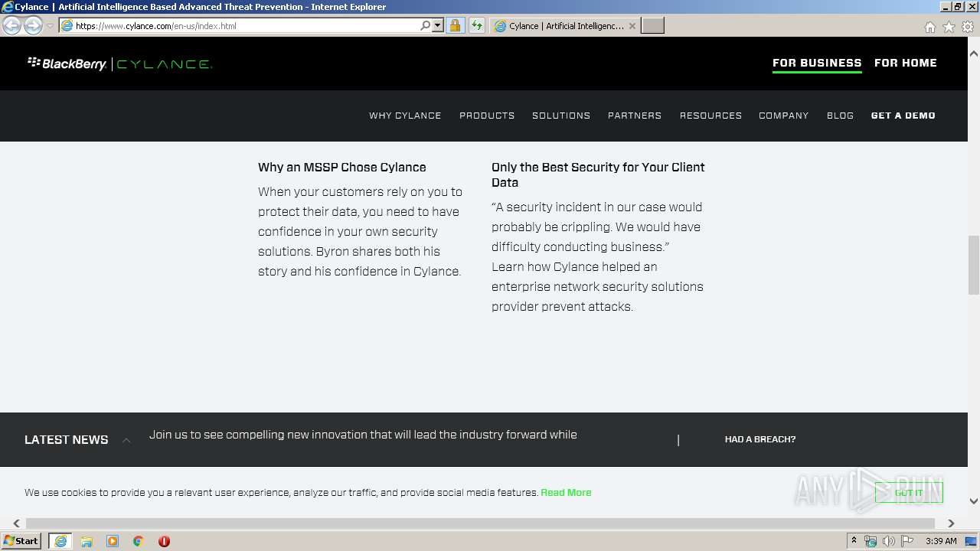Screen dimensions: 980x551
Task: Click the browser Forward arrow button
Action: 33,26
